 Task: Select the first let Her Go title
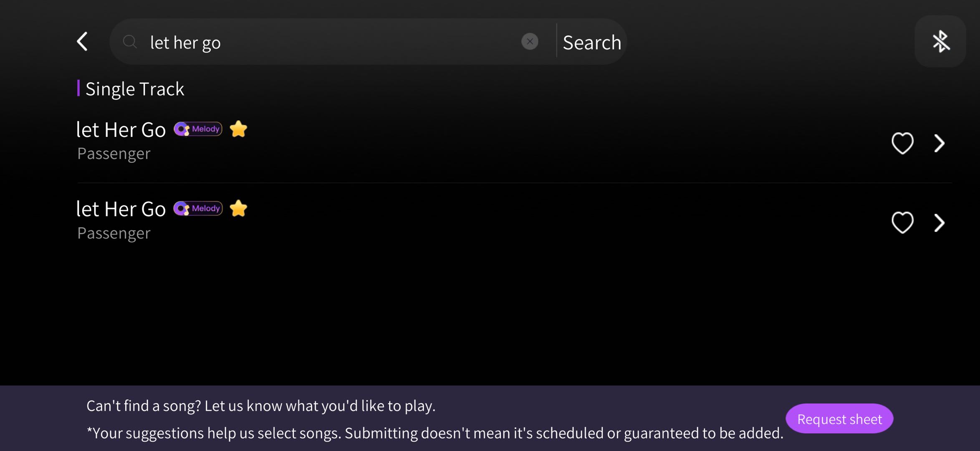click(x=121, y=129)
